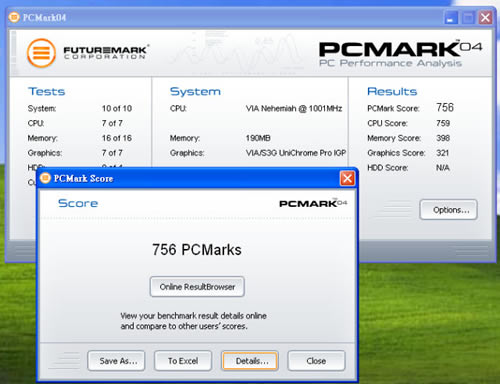Click the small PCMARK04 logo in the score dialog
The image size is (500, 384).
click(313, 203)
